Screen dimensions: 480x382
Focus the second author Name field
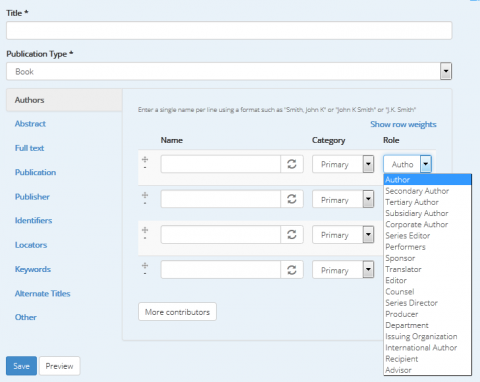221,199
